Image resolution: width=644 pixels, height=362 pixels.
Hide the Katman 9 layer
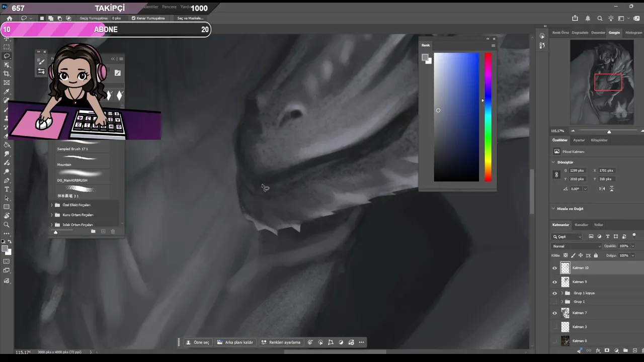(555, 282)
